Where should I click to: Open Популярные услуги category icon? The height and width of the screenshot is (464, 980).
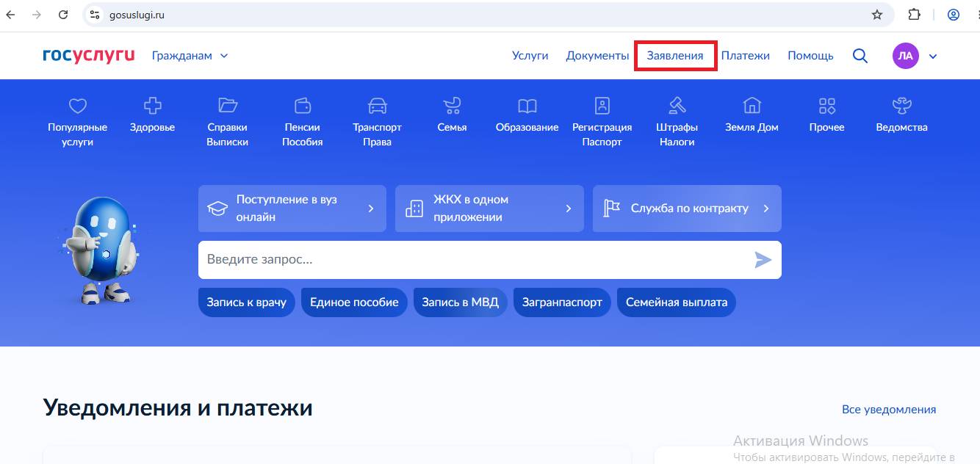78,106
